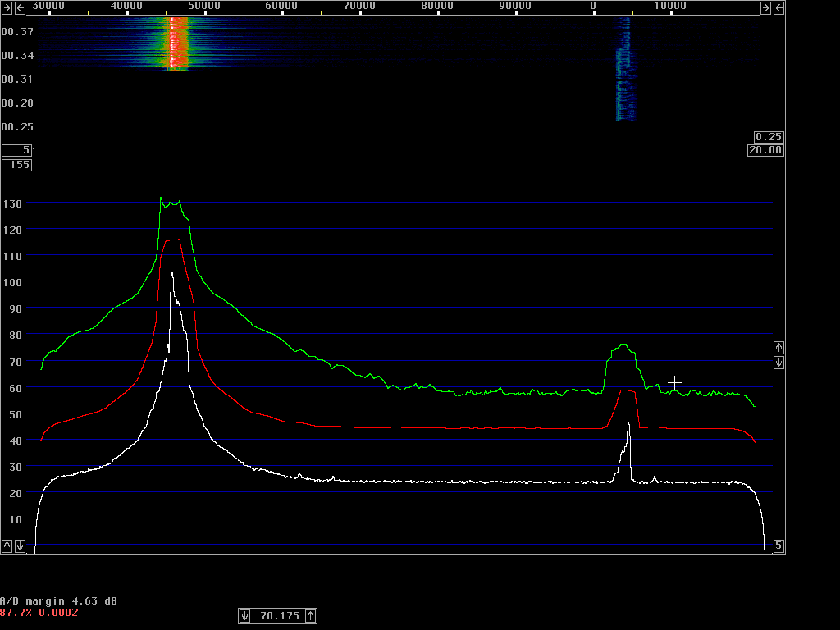Click the red 87.7% 0.0002 status text
This screenshot has height=630, width=840.
(39, 612)
